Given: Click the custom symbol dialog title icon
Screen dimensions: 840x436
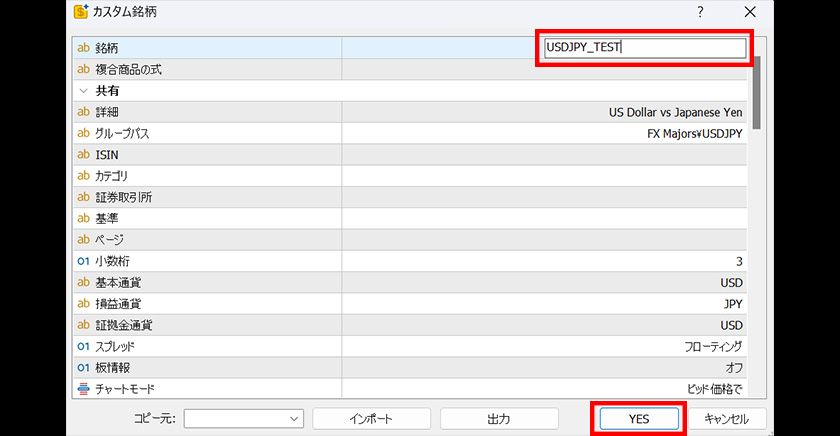Looking at the screenshot, I should click(x=83, y=13).
